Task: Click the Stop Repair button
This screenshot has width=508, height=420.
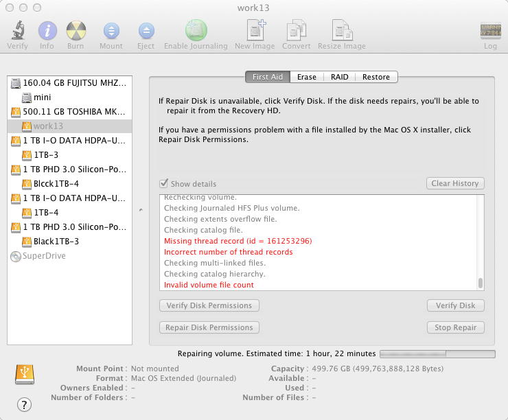Action: tap(456, 327)
